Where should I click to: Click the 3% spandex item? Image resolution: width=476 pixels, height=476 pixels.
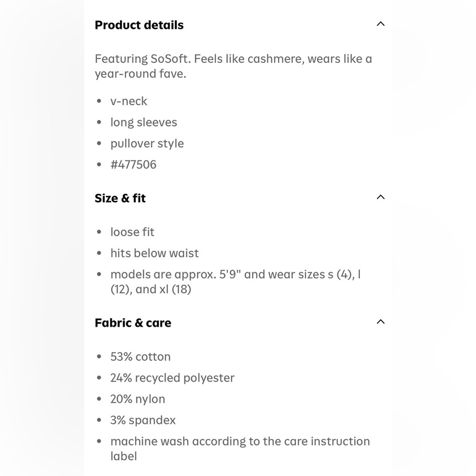[143, 420]
